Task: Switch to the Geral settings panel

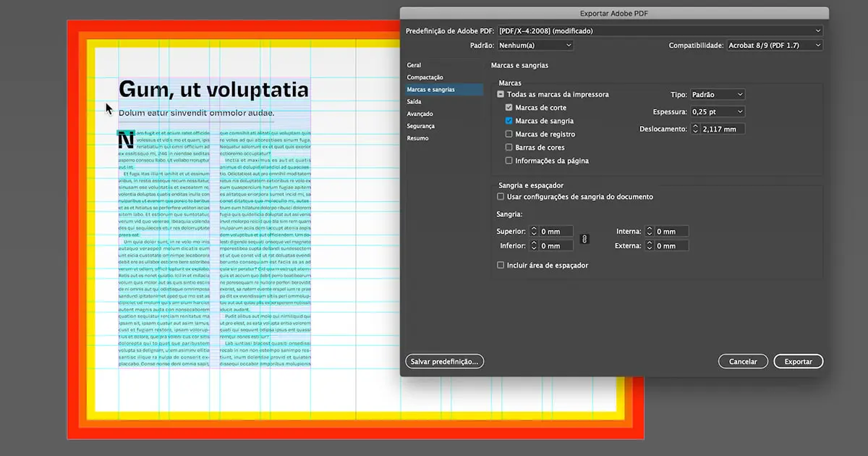Action: click(x=414, y=64)
